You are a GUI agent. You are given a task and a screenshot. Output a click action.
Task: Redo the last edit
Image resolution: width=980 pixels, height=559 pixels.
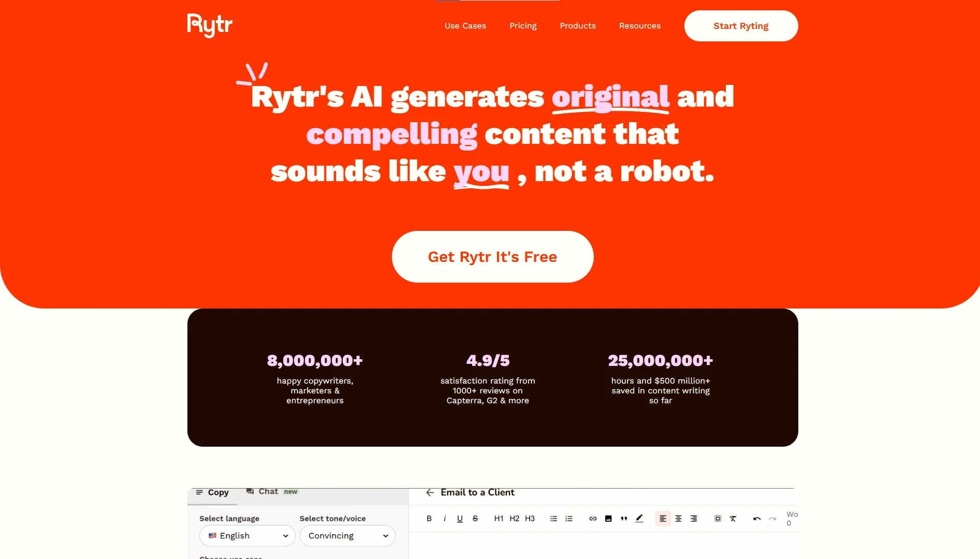pyautogui.click(x=772, y=519)
